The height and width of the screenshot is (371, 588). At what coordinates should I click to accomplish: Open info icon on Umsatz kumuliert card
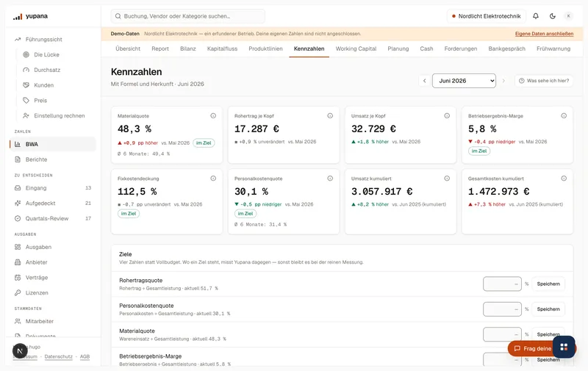tap(447, 179)
